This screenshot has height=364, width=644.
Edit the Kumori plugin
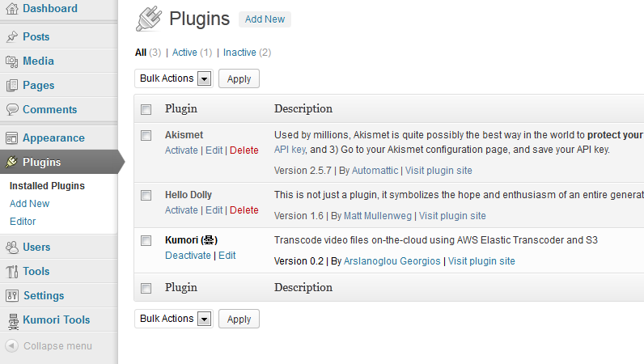pyautogui.click(x=227, y=255)
